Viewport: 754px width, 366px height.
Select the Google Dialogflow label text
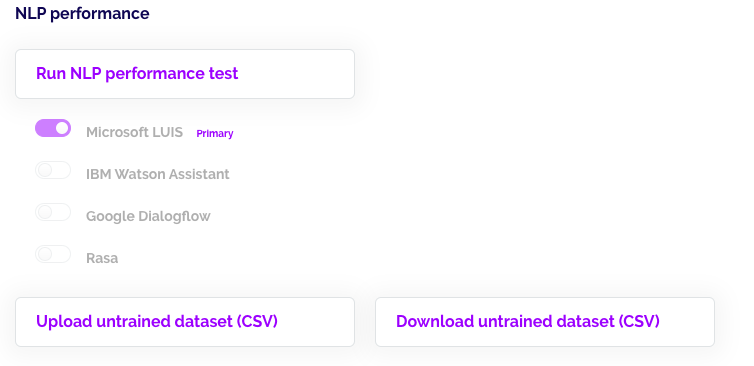[148, 216]
